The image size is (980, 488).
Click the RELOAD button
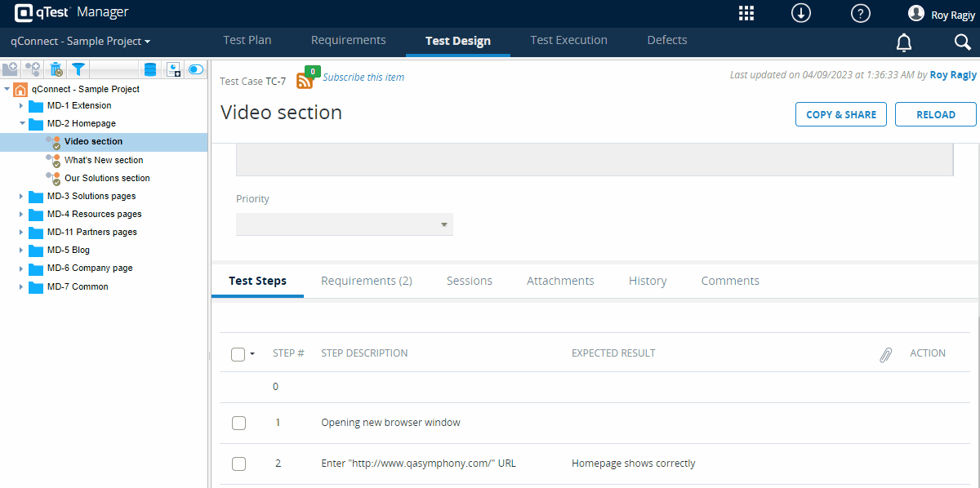pyautogui.click(x=935, y=114)
